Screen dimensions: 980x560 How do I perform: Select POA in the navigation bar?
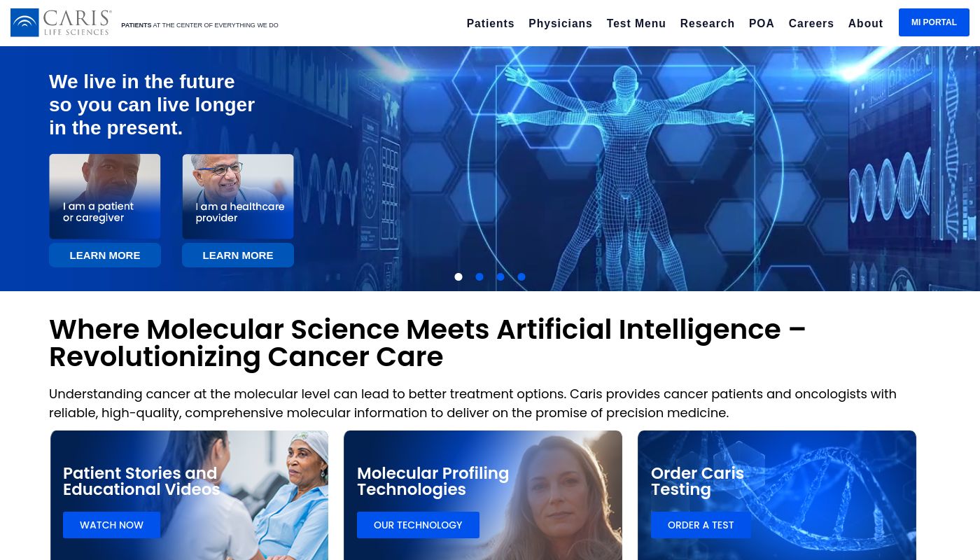click(x=762, y=23)
